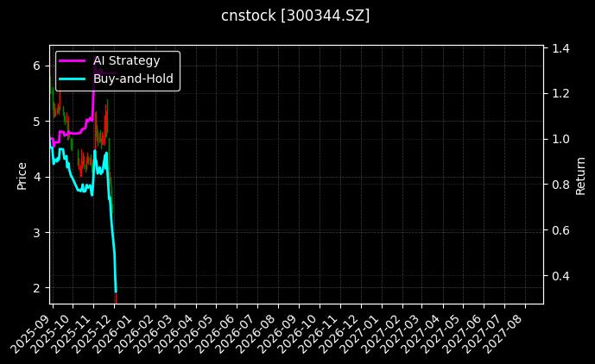The height and width of the screenshot is (364, 595).
Task: Click the return tick label 1.0
Action: click(560, 139)
